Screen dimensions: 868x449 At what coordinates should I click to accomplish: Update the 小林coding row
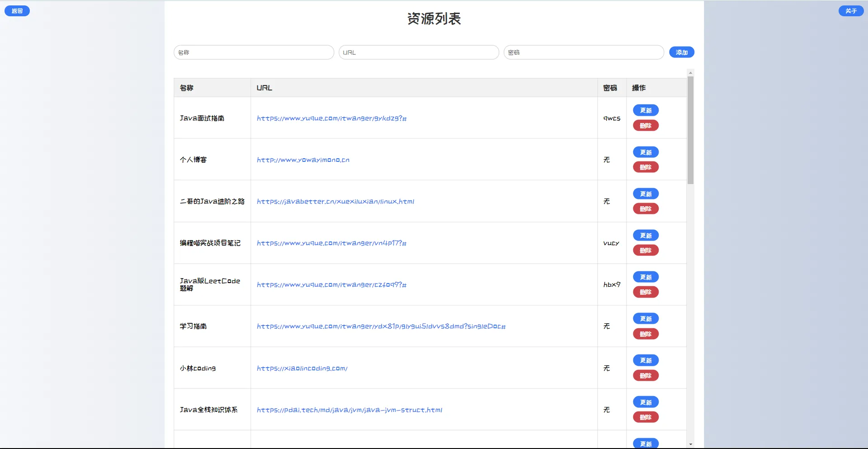[x=646, y=360]
